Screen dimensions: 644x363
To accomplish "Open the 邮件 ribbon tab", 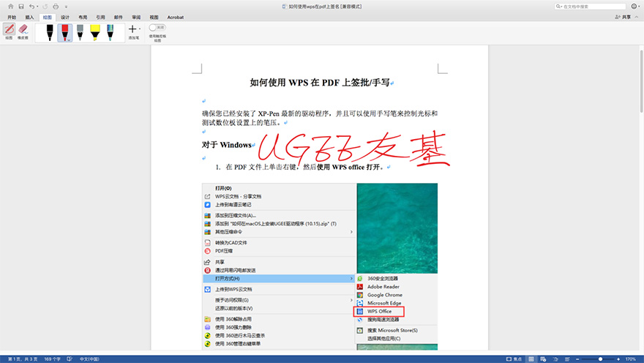I will [119, 18].
